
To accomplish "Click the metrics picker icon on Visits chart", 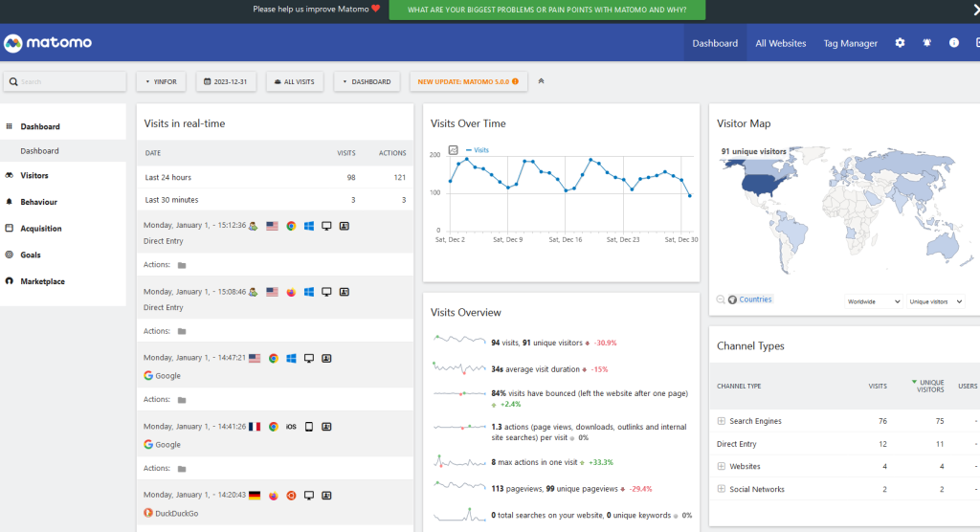I will pos(454,150).
